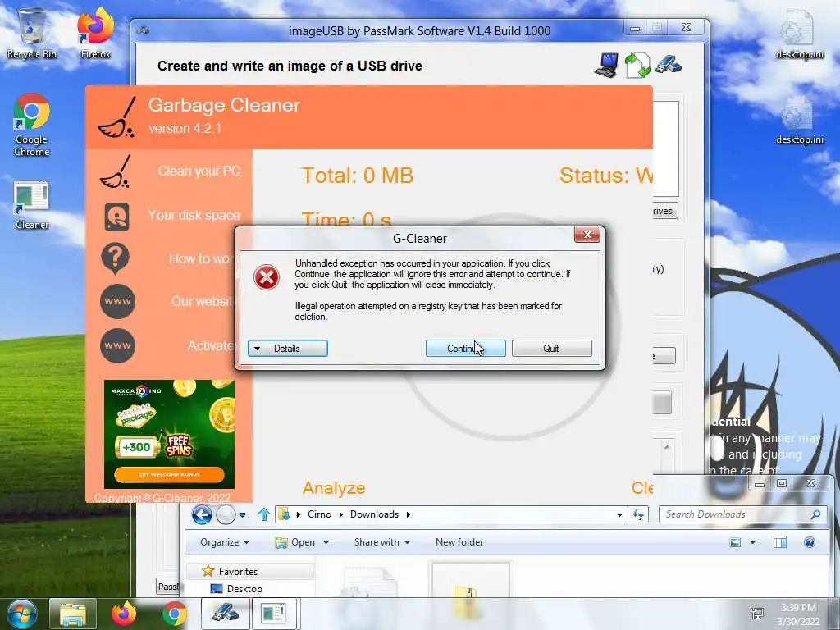Image resolution: width=840 pixels, height=630 pixels.
Task: Open Share with menu in Explorer
Action: (382, 542)
